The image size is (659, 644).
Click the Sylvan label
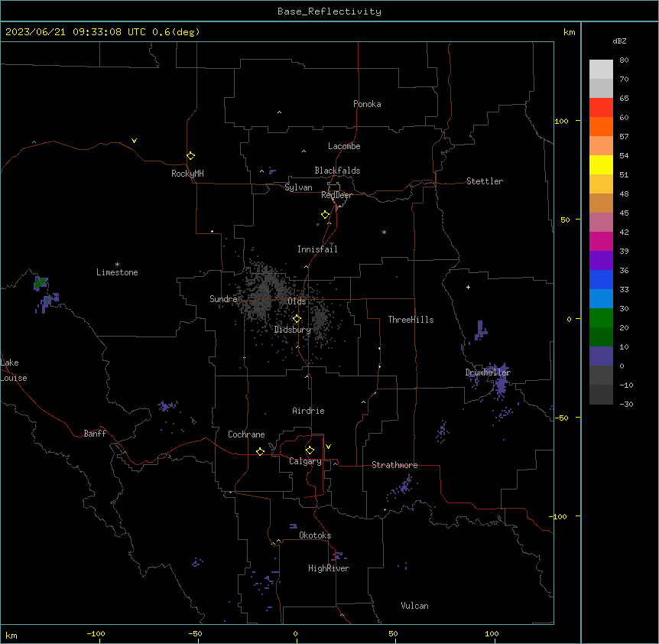pos(298,187)
